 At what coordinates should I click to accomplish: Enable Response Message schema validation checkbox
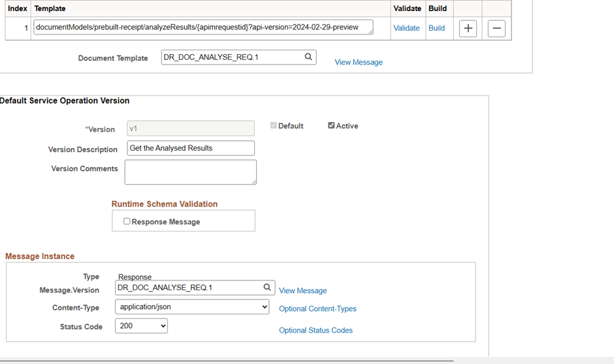click(127, 221)
